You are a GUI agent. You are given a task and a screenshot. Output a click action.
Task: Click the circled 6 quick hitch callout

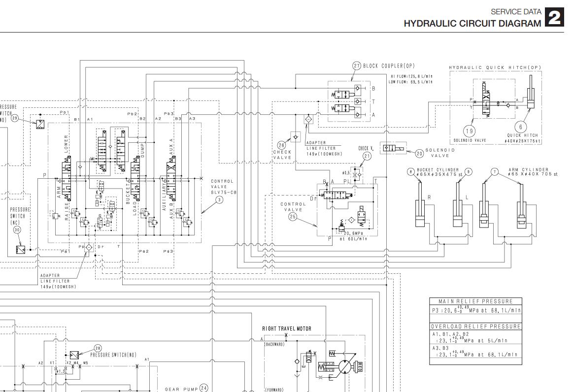521,127
